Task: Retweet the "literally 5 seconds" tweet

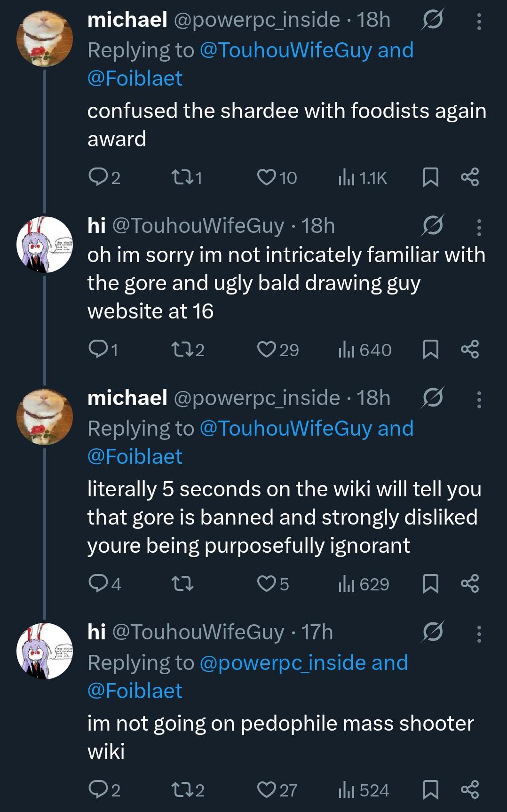Action: [181, 584]
